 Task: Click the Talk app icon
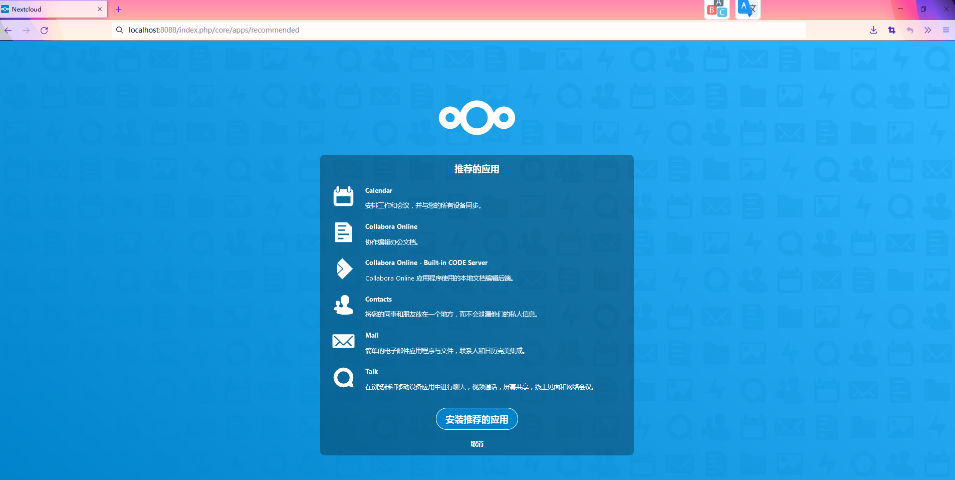point(344,378)
